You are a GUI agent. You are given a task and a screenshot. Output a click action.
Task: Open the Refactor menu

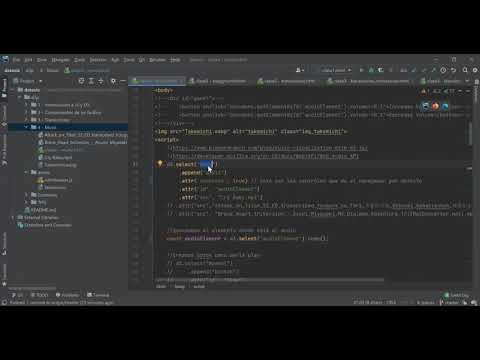click(x=98, y=60)
